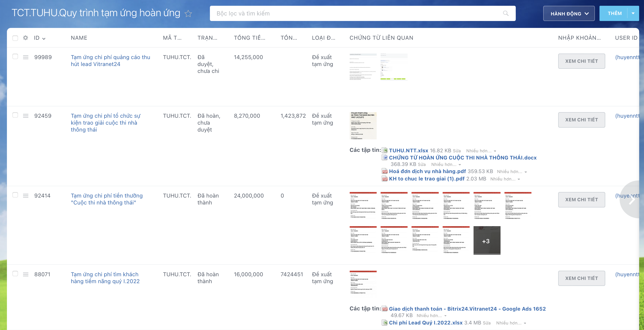Sort by the MÃ T... column header
The width and height of the screenshot is (644, 330).
(x=172, y=38)
